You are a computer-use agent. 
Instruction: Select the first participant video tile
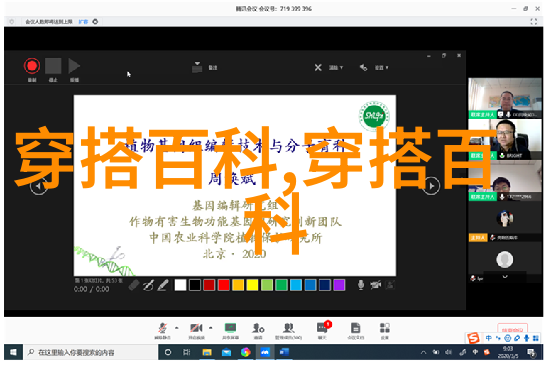pos(505,98)
